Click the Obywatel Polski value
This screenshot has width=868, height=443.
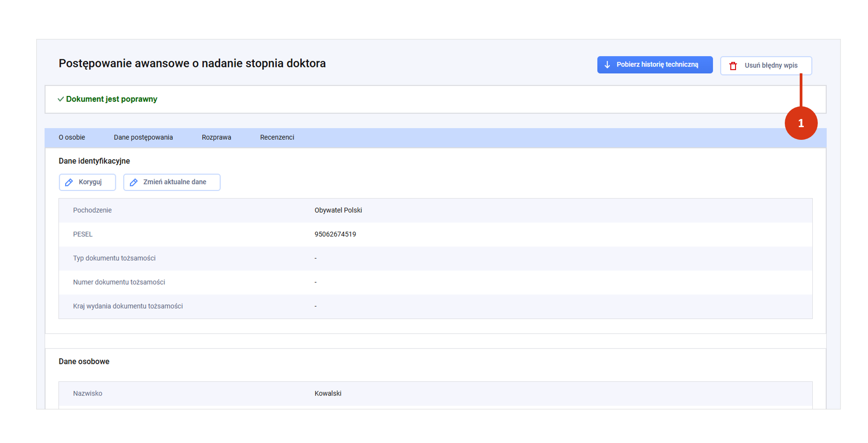[x=338, y=210]
